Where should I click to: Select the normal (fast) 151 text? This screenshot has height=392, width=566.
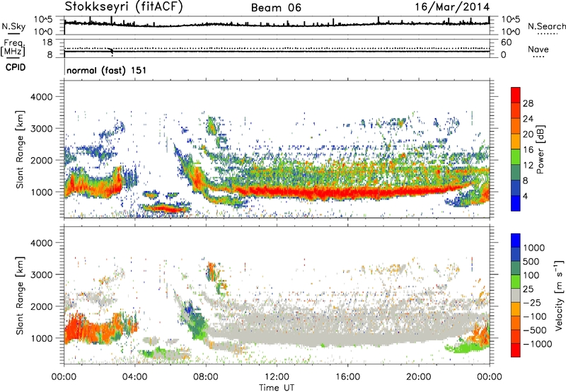pos(107,70)
